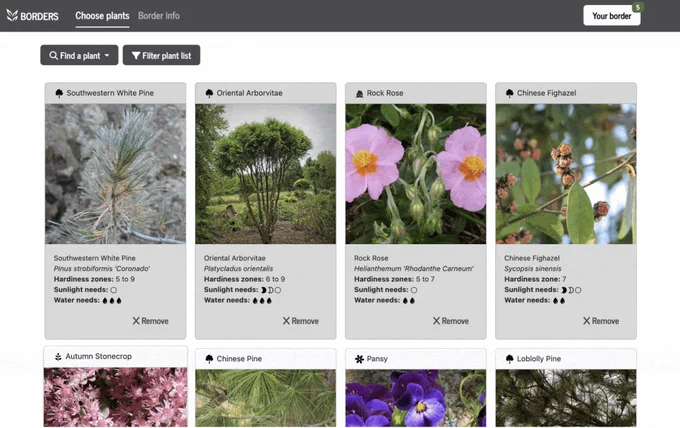Open the Southwestern White Pine photo

pos(115,173)
